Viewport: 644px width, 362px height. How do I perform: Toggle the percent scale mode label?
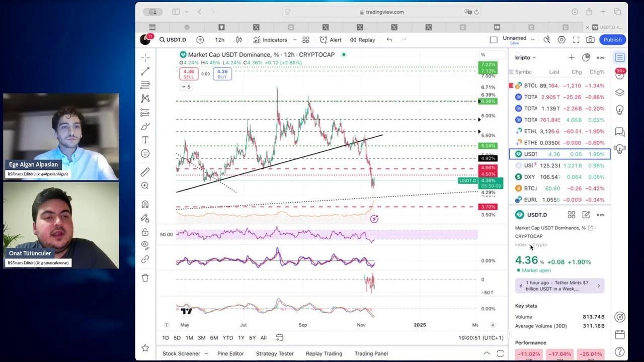pyautogui.click(x=483, y=55)
